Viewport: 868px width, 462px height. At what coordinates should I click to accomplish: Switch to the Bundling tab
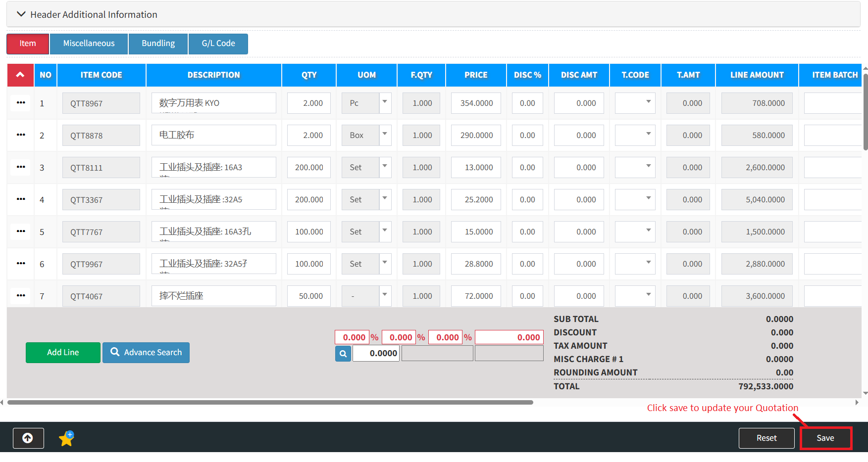[158, 44]
